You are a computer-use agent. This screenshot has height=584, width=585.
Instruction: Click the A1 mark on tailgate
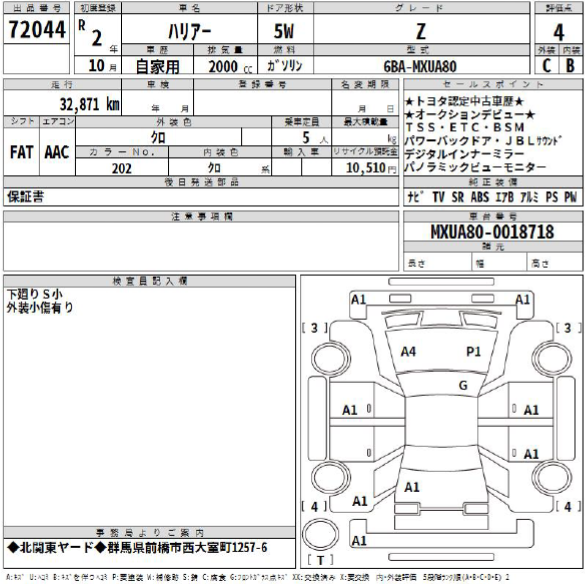[x=412, y=487]
